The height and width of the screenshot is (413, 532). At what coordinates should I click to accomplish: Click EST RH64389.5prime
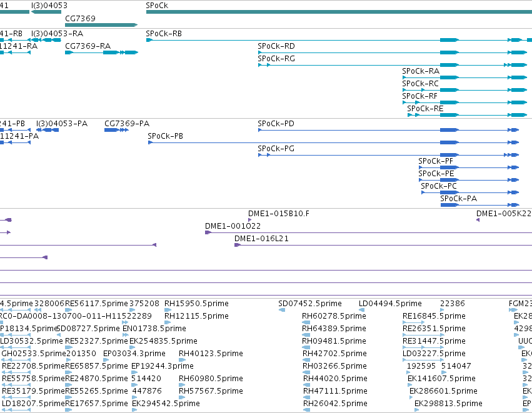click(x=334, y=329)
